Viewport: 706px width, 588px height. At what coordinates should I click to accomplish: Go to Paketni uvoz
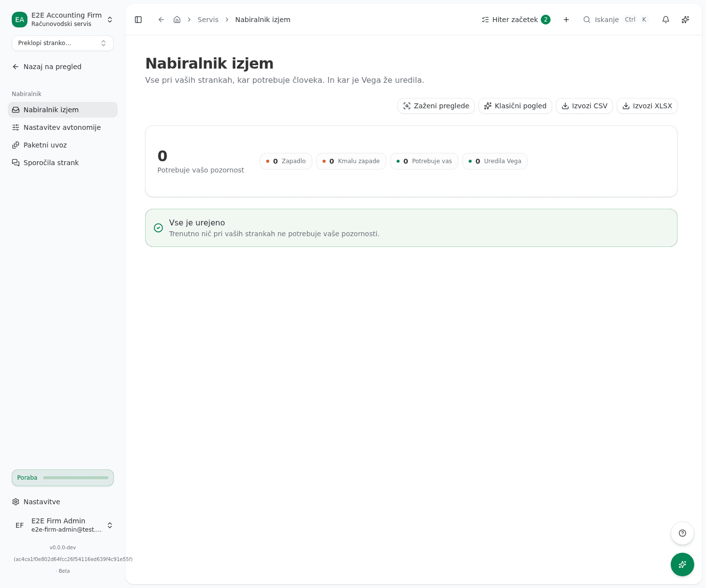63,145
